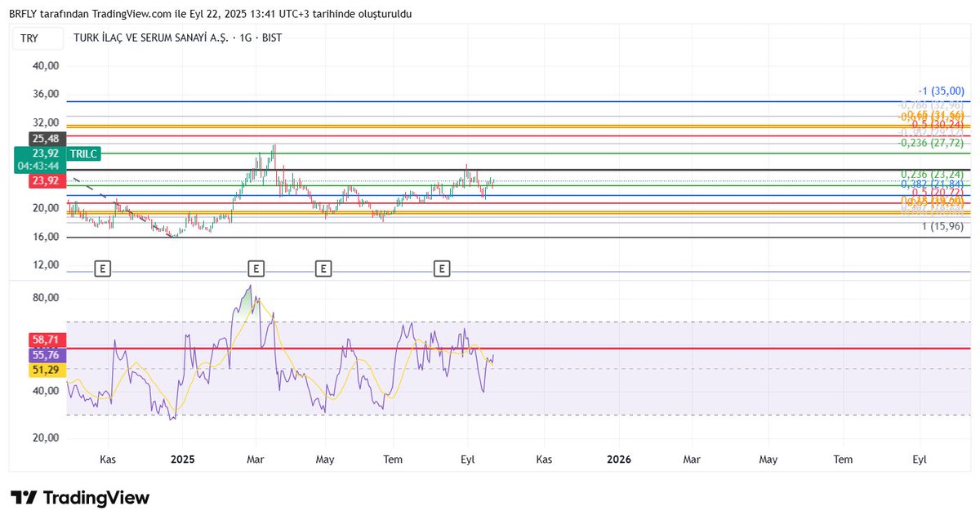Select the earnings "E" marker below Kas

point(101,268)
